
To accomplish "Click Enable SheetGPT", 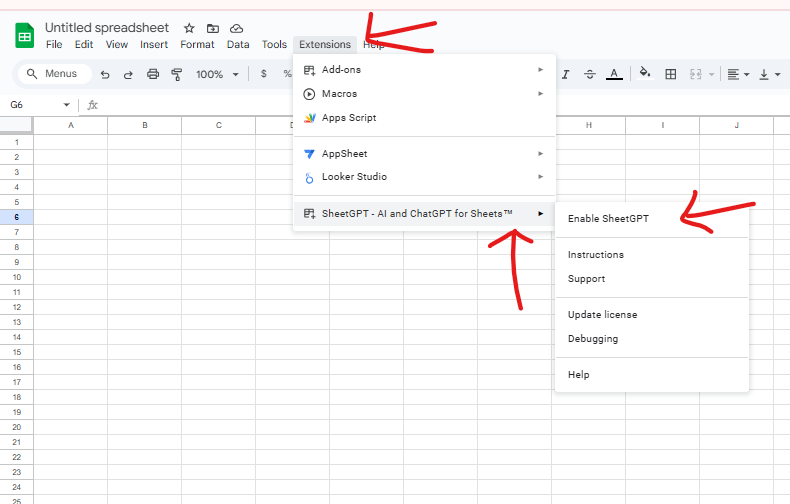I will 652,219.
